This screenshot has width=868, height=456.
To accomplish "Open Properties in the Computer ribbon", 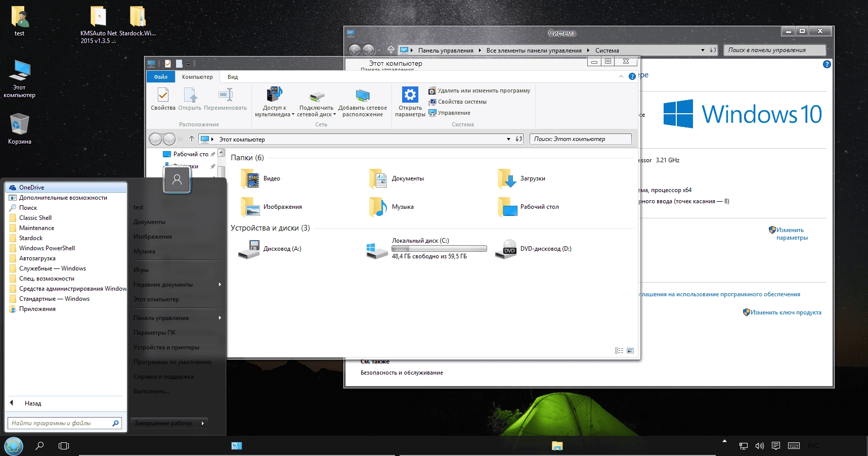I will click(163, 99).
